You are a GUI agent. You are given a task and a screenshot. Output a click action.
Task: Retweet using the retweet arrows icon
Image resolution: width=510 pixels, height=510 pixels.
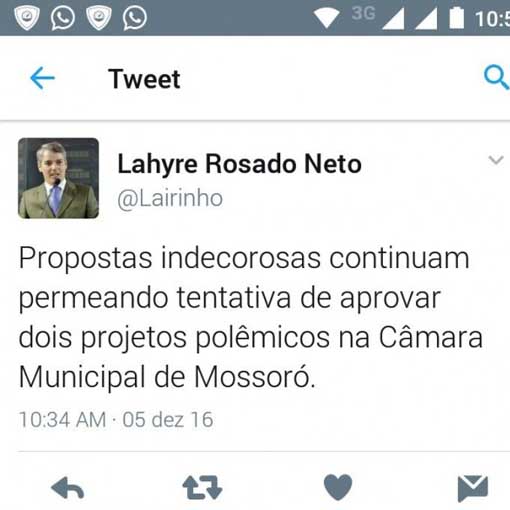pyautogui.click(x=202, y=487)
